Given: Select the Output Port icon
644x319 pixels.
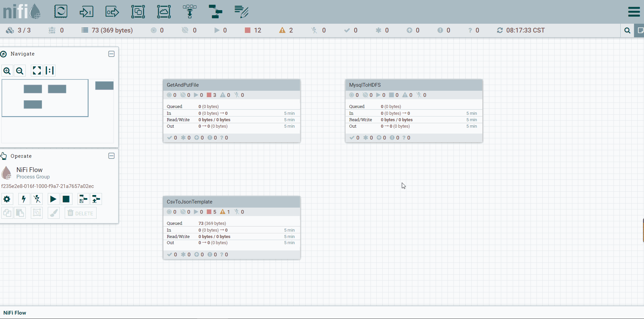Looking at the screenshot, I should [112, 12].
